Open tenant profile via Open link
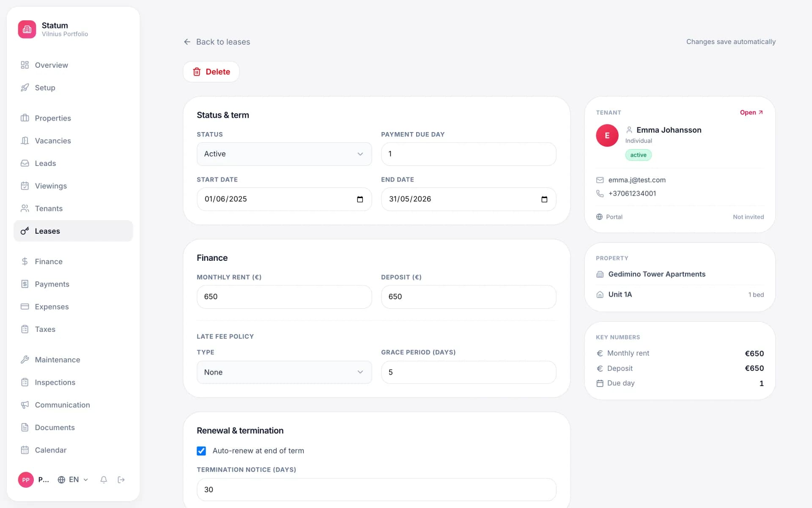This screenshot has width=812, height=508. pyautogui.click(x=752, y=113)
